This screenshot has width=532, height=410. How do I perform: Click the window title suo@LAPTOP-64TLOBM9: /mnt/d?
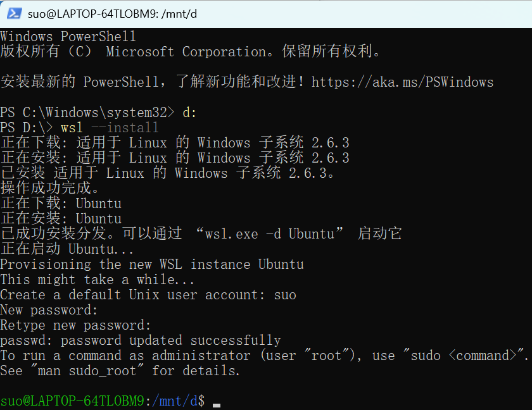[x=112, y=14]
